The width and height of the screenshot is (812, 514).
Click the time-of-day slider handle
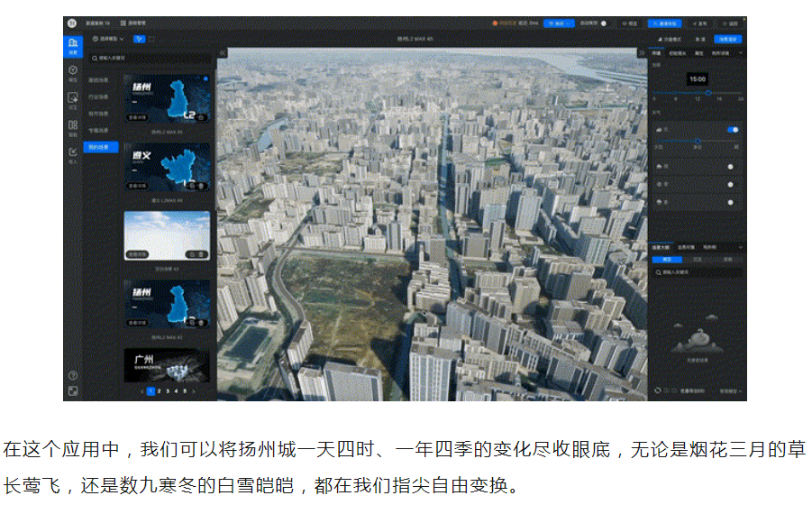(708, 92)
